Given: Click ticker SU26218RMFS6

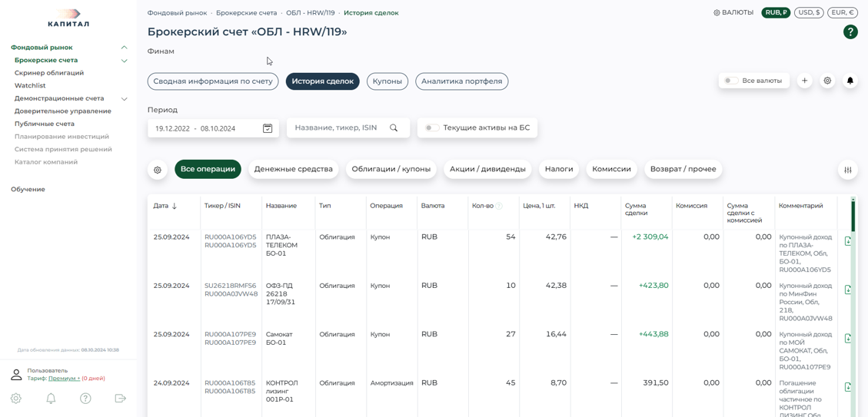Looking at the screenshot, I should pyautogui.click(x=231, y=286).
